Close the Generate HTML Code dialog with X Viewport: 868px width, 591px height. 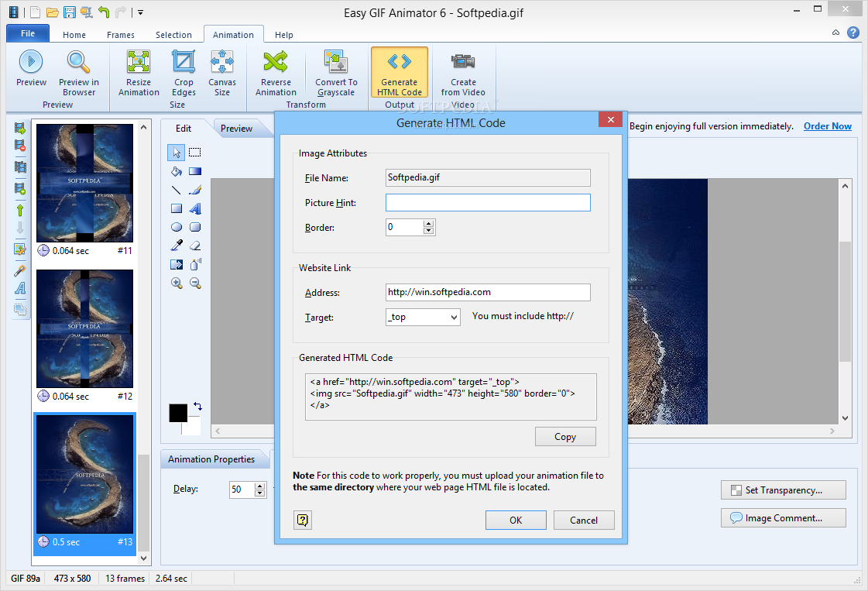[x=611, y=119]
